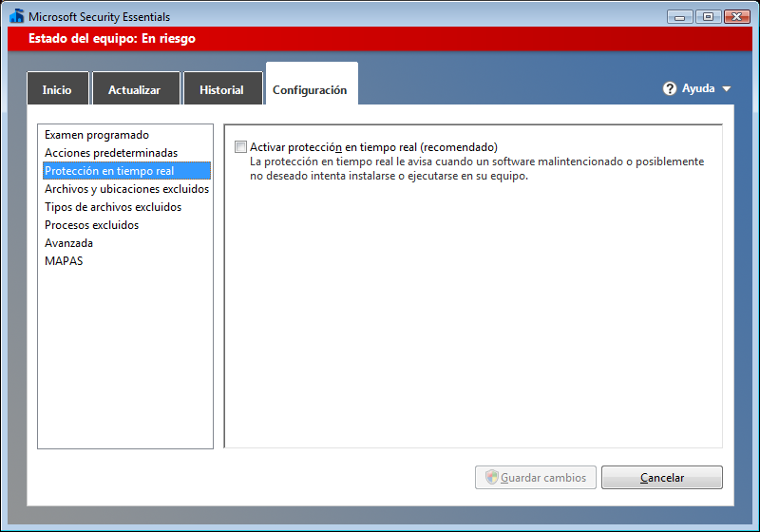Select MAPAS in the settings list
Screen dimensions: 760x532
[126, 260]
